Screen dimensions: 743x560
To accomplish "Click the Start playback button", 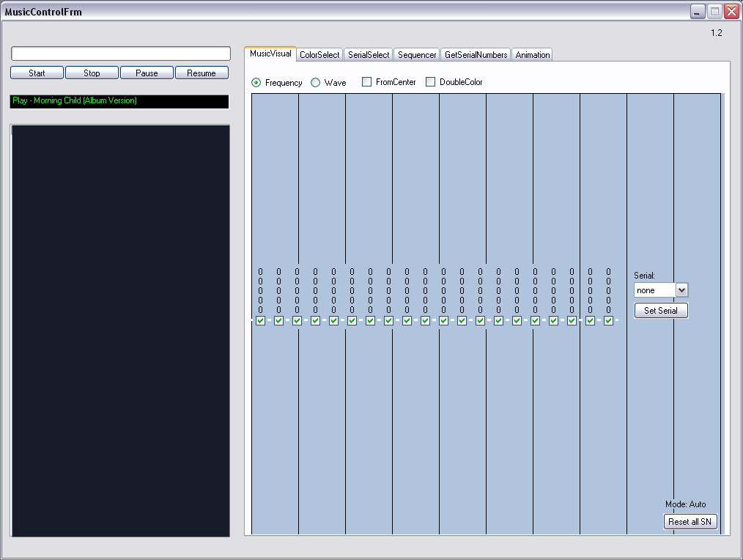I will click(x=37, y=73).
